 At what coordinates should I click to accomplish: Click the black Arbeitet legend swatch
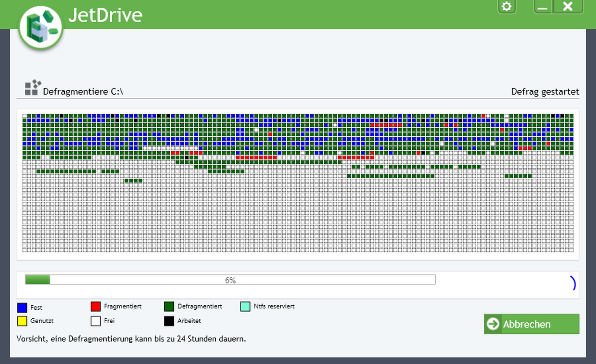169,321
